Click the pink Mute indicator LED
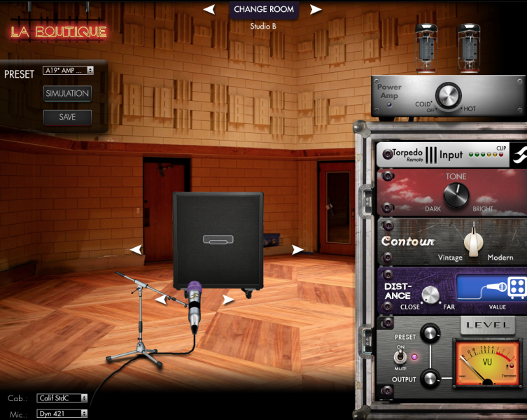The width and height of the screenshot is (527, 420). [x=414, y=357]
